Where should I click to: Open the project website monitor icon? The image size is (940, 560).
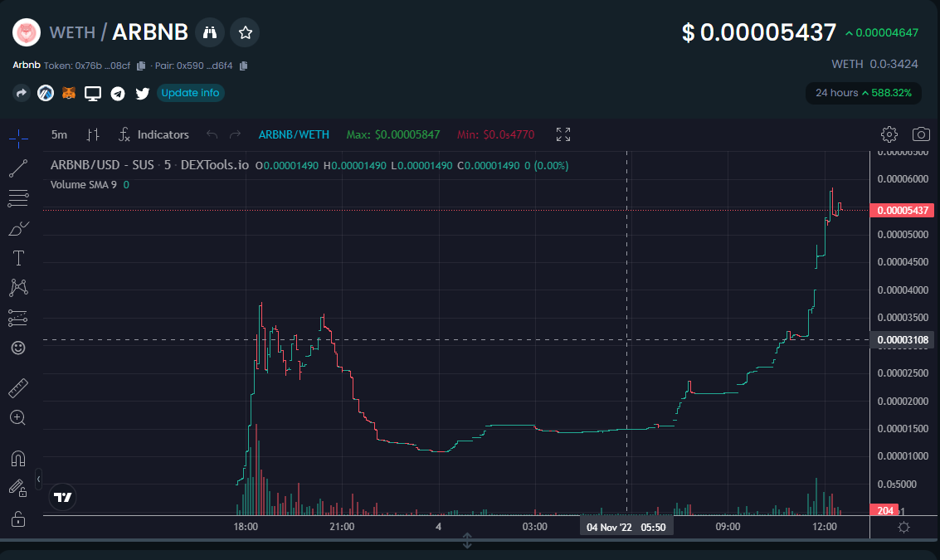pos(93,94)
